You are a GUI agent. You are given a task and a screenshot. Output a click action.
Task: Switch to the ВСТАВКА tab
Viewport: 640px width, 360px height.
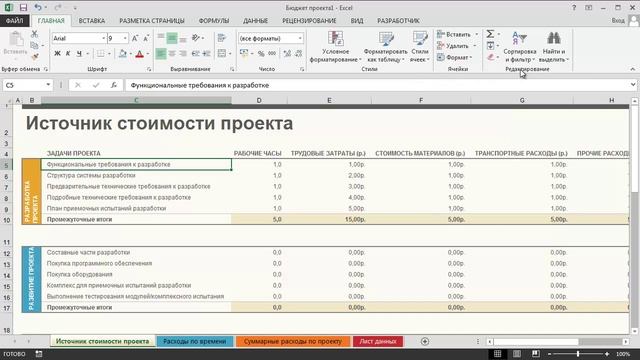click(92, 20)
